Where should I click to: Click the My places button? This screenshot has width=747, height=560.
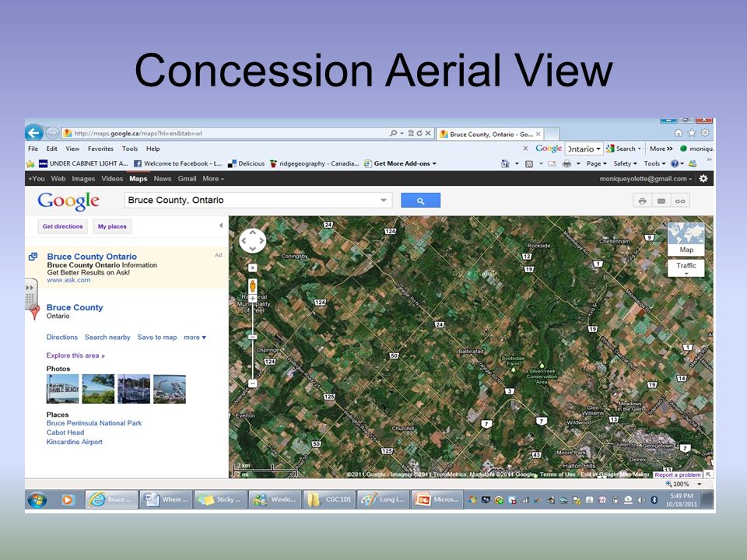(112, 226)
